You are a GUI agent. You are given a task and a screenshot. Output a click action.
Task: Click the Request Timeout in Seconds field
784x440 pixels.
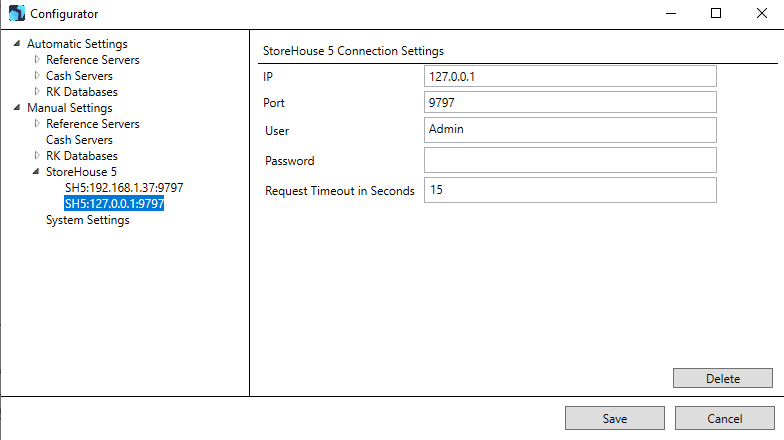[570, 190]
